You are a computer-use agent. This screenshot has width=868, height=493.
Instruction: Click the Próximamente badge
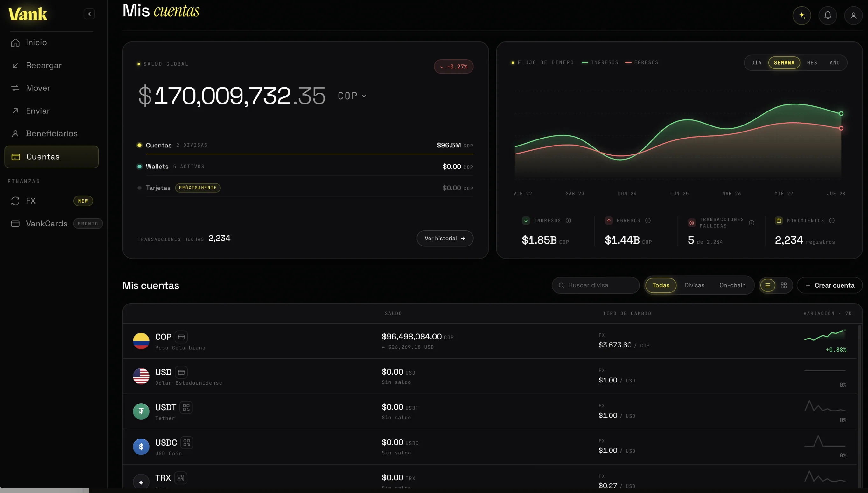(x=198, y=188)
